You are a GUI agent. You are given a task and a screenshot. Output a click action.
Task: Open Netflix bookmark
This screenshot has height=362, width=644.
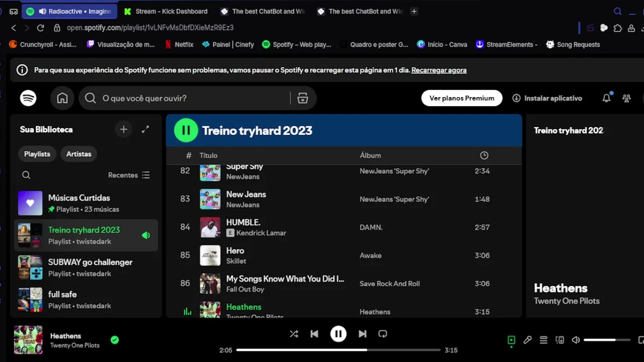179,44
